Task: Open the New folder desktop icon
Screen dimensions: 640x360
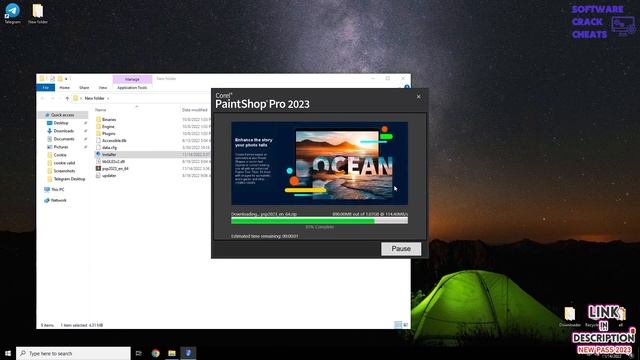Action: (x=38, y=13)
